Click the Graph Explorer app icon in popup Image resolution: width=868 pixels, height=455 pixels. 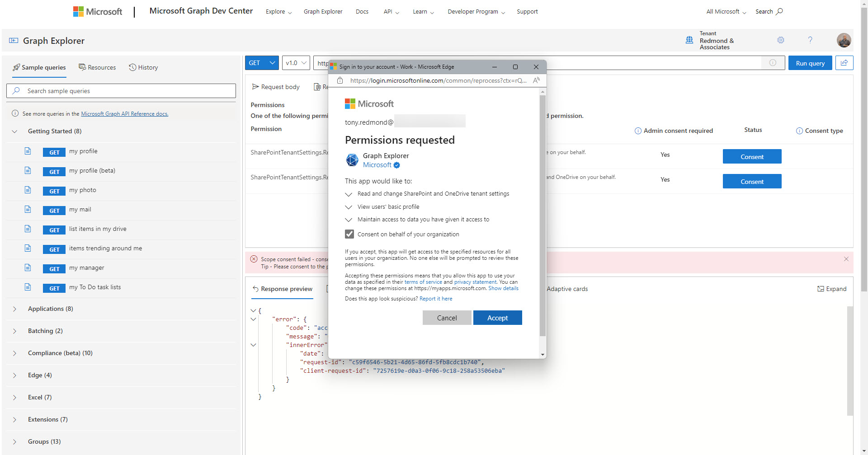pos(352,160)
